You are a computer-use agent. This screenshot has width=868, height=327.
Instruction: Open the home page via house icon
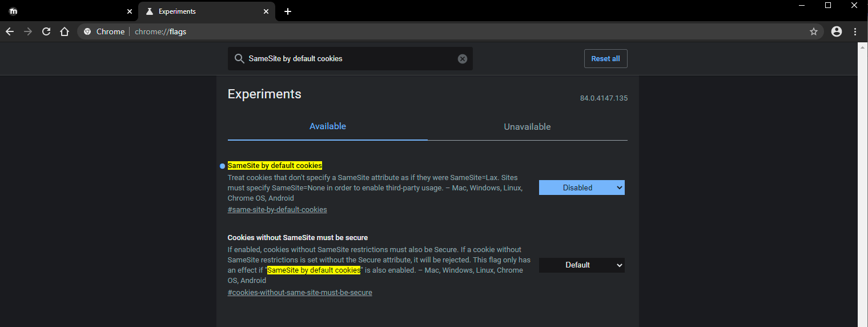tap(65, 31)
